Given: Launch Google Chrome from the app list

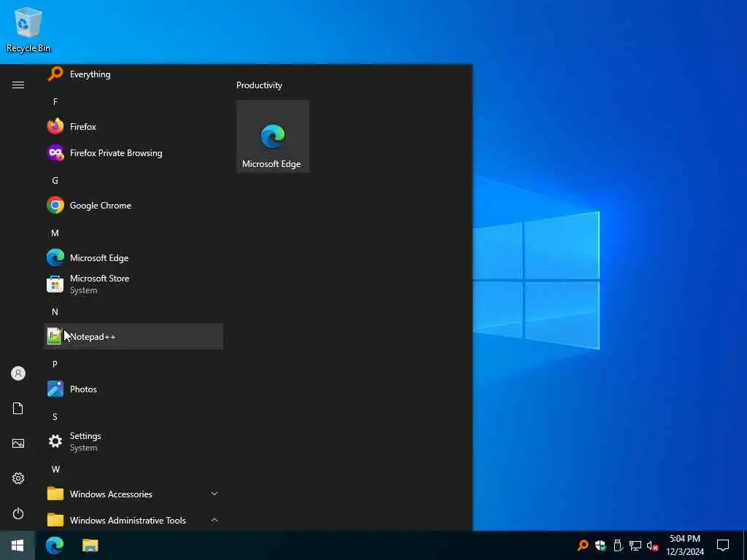Looking at the screenshot, I should (133, 205).
